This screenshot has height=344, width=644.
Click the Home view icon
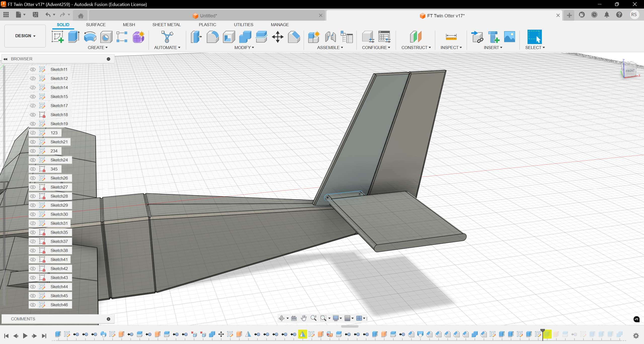(81, 16)
